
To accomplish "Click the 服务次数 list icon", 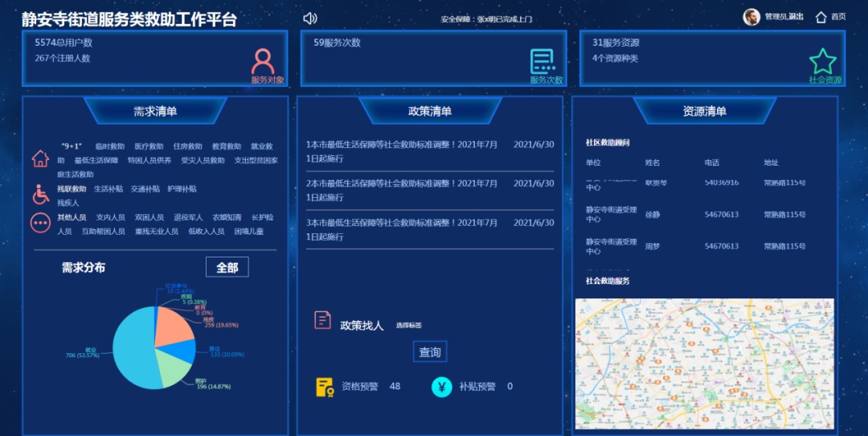I will click(x=542, y=61).
